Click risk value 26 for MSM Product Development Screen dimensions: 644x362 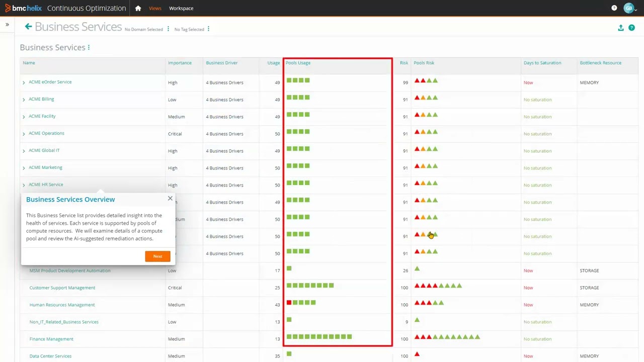(x=406, y=270)
